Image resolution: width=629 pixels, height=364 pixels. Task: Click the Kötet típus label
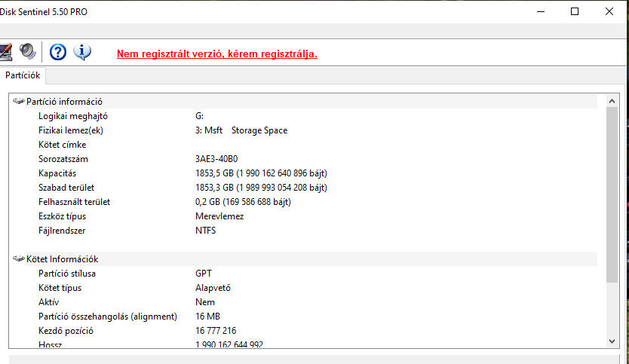point(60,288)
